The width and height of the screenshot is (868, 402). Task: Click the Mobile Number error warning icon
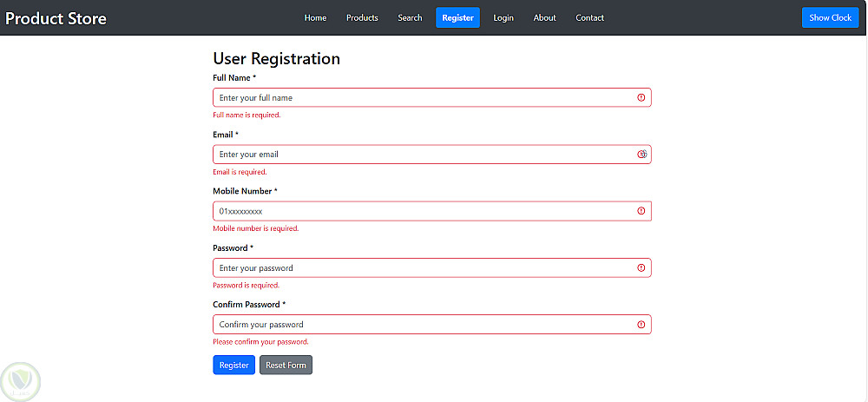pyautogui.click(x=641, y=211)
